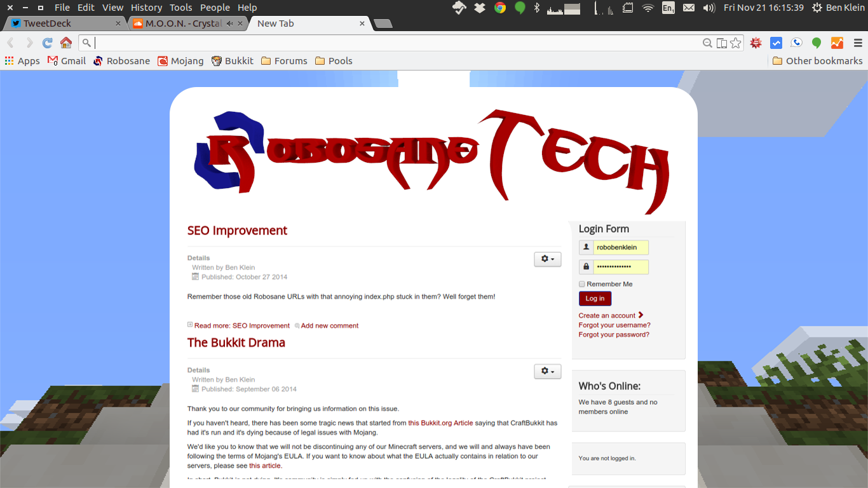This screenshot has width=868, height=488.
Task: Switch to the TweetDeck tab
Action: point(64,24)
